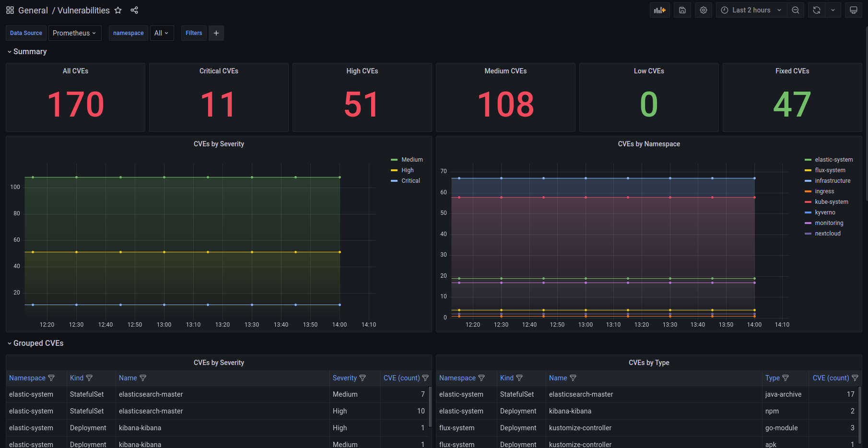Add a new ad hoc filter

click(x=216, y=33)
